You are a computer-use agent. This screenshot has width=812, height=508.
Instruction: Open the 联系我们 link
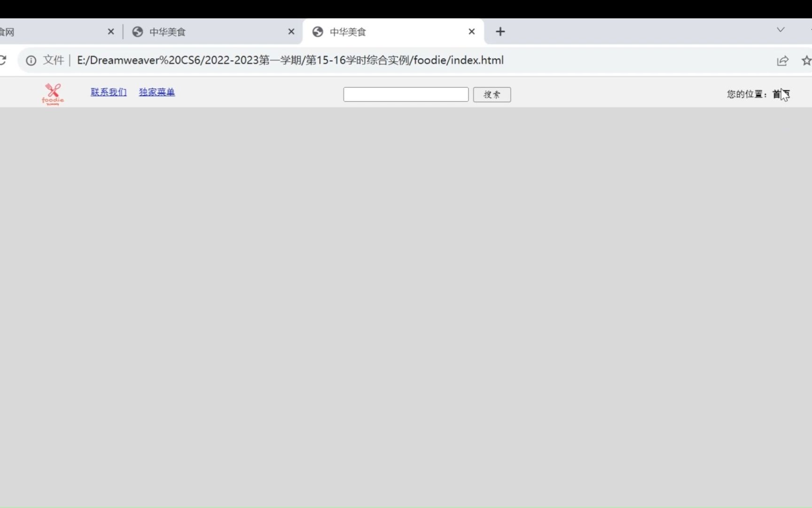click(x=109, y=92)
